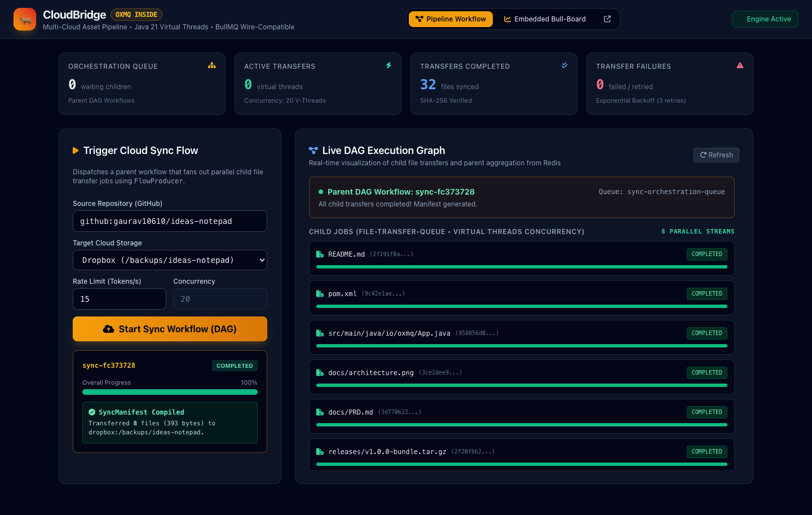Switch to the Embedded Bull-Board tab
Screen dimensions: 812x515
(x=545, y=19)
